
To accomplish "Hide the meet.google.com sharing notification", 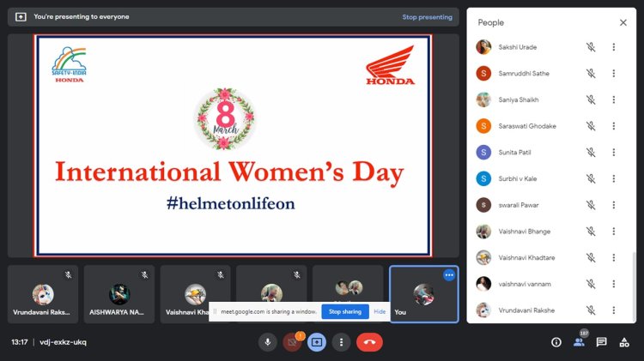I will [x=380, y=312].
